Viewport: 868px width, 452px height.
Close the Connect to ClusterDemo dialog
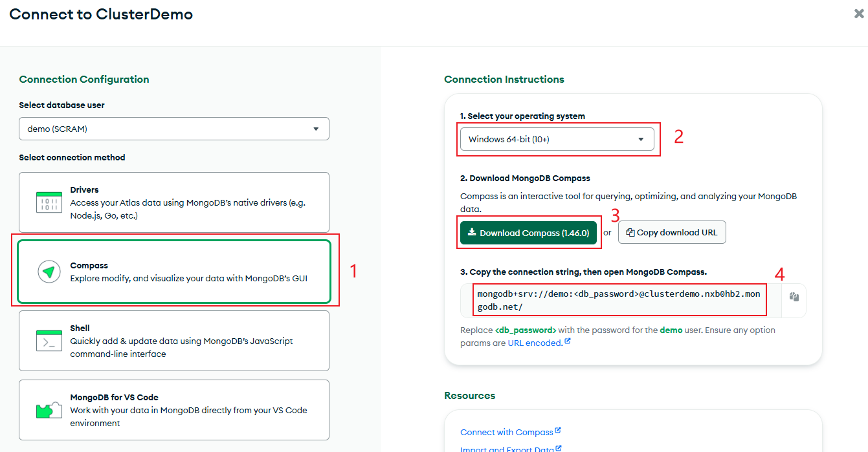tap(858, 14)
